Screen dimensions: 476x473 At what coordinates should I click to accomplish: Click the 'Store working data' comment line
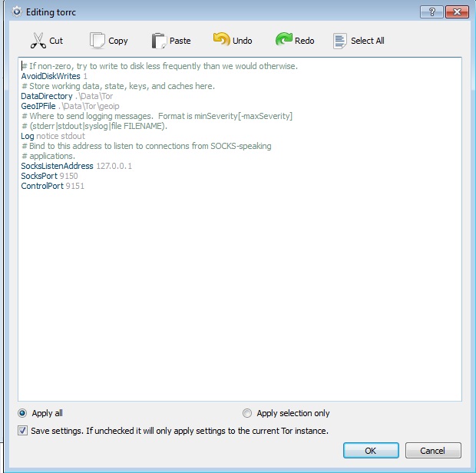click(x=118, y=86)
